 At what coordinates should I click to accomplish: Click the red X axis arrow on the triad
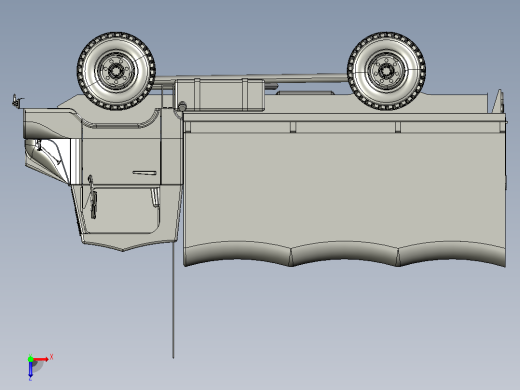pos(41,359)
